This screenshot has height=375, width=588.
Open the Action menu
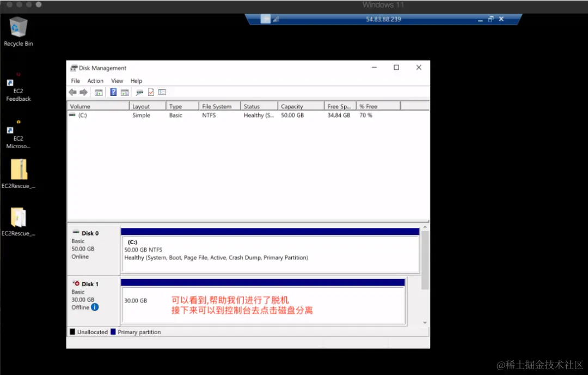pos(95,81)
